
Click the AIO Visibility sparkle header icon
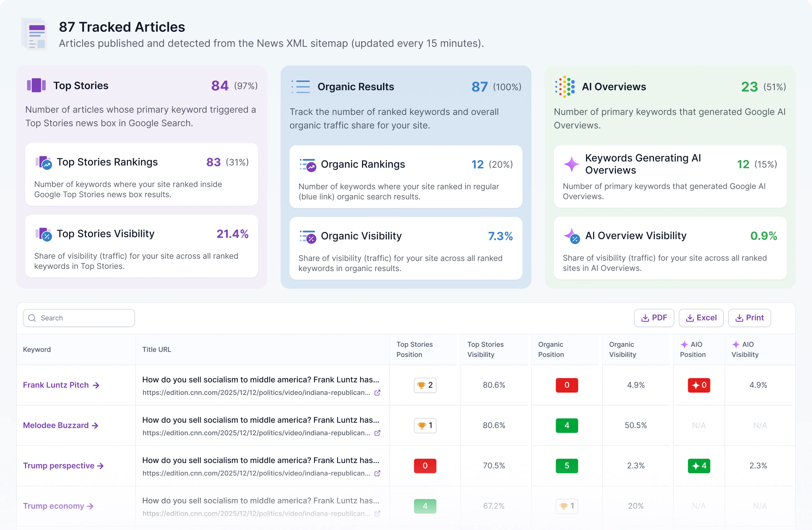pos(736,344)
